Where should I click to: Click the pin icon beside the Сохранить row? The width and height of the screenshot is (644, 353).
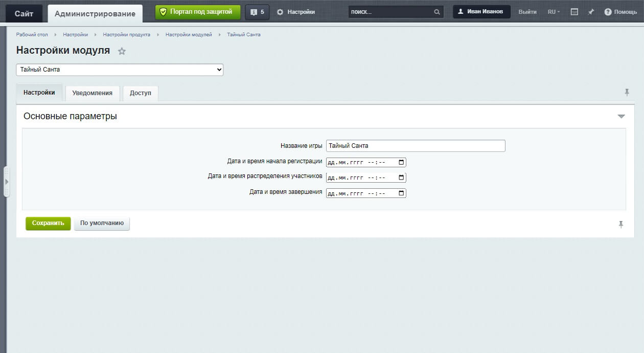click(621, 224)
